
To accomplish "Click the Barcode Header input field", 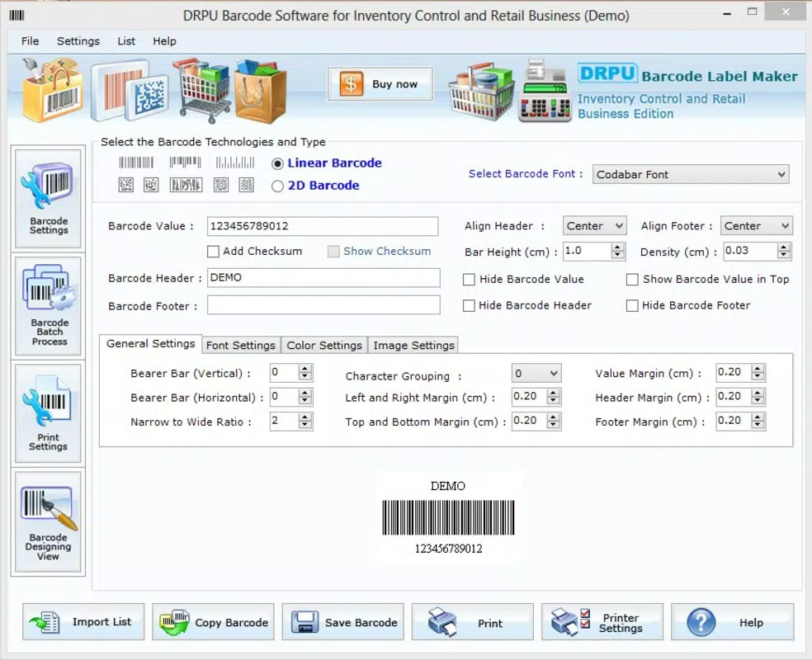I will point(323,277).
